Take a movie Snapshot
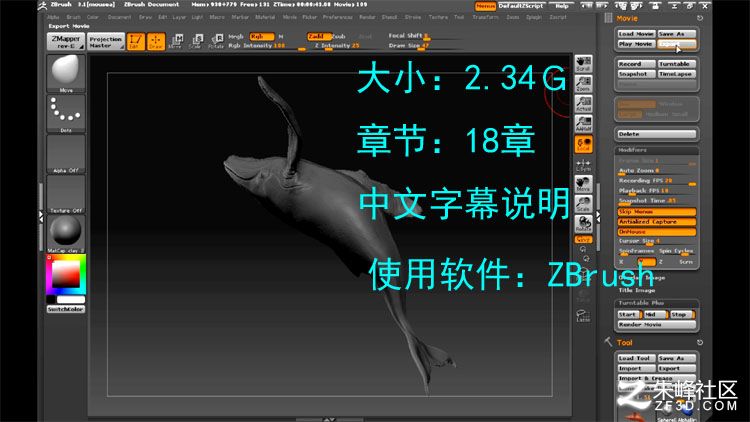 [x=636, y=74]
